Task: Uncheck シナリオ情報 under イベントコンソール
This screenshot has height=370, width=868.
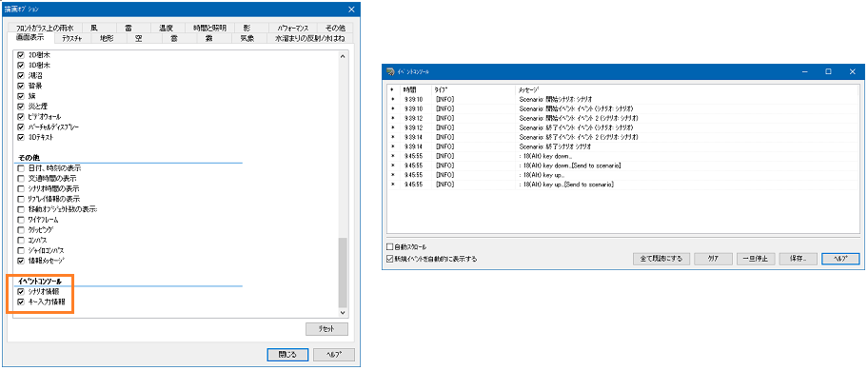Action: 21,291
